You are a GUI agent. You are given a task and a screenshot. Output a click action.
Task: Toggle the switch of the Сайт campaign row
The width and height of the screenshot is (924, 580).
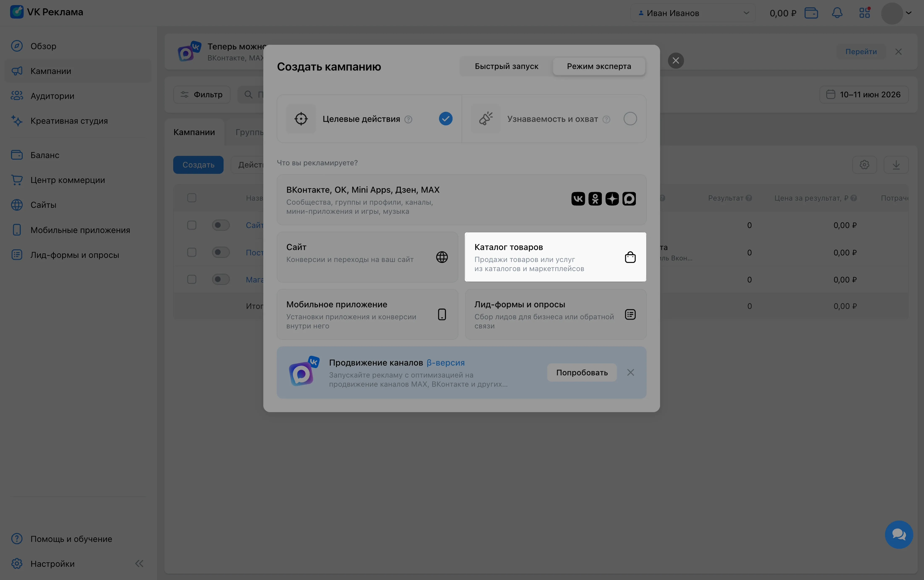(x=221, y=225)
